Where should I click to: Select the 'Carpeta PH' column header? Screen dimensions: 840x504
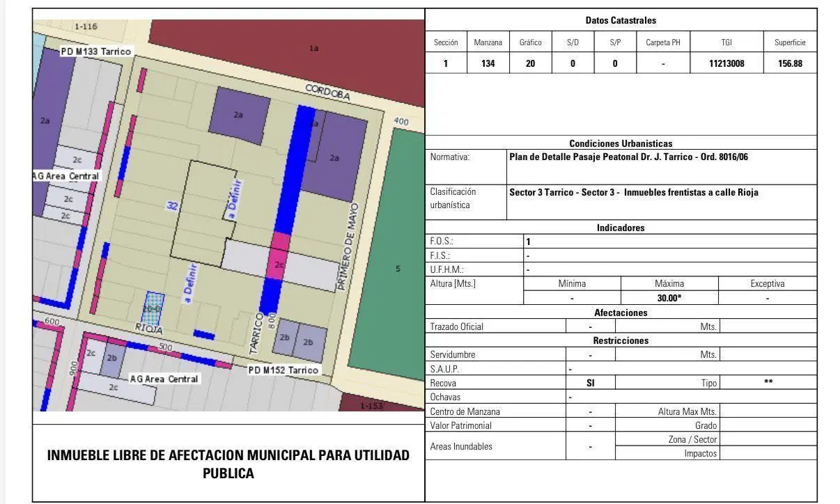663,42
